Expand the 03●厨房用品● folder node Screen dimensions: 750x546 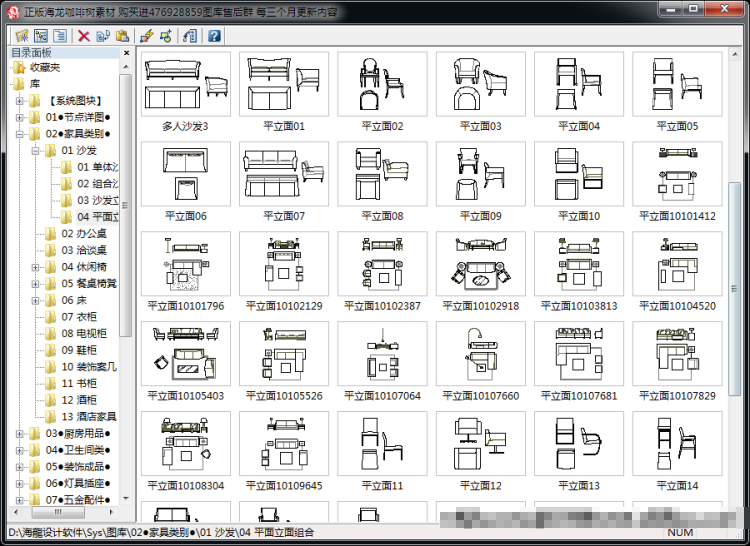(x=20, y=434)
